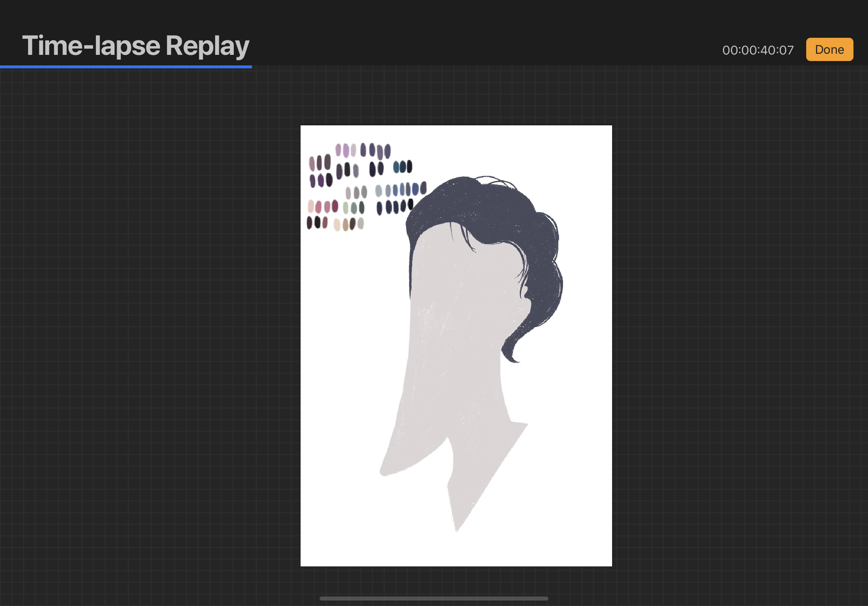
Task: Click the 00:00:40:07 timecode
Action: pos(758,50)
